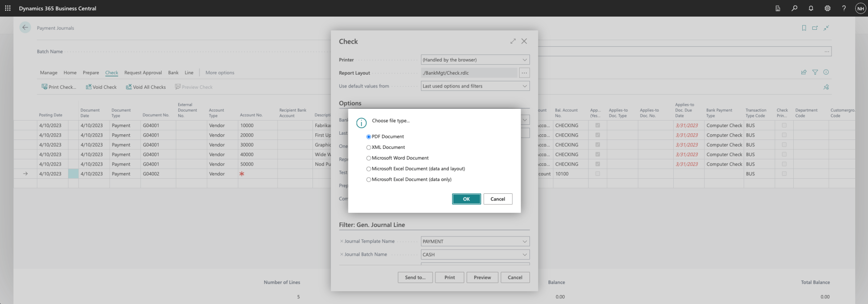868x304 pixels.
Task: Remove the Journal Batch Name filter
Action: pos(342,254)
